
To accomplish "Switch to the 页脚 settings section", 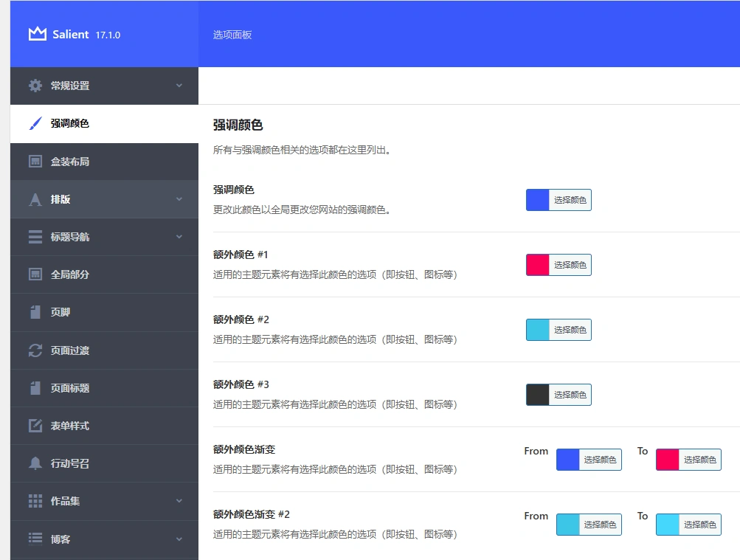I will pos(89,312).
